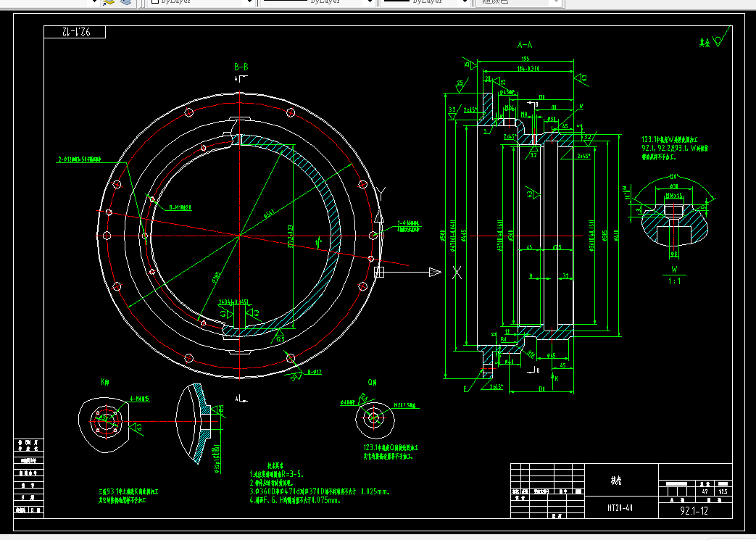The image size is (756, 540).
Task: Click requirement line ending 0.075mm
Action: pyautogui.click(x=295, y=500)
